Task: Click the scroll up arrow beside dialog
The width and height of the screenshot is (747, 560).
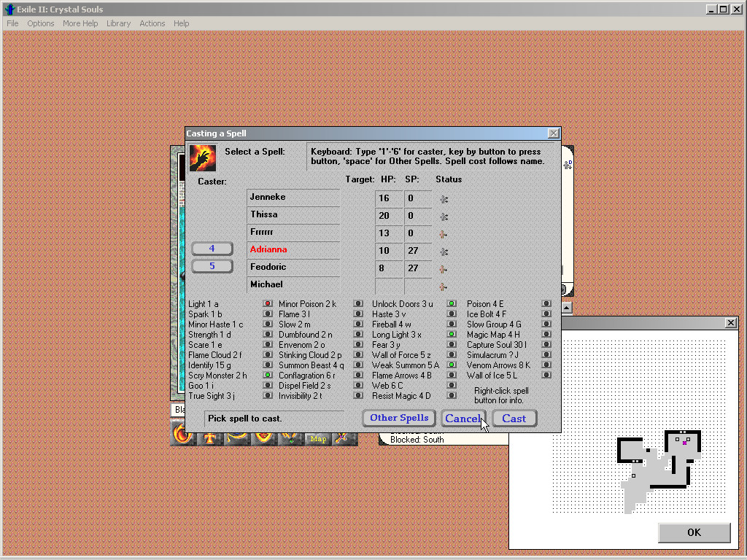Action: pos(566,308)
